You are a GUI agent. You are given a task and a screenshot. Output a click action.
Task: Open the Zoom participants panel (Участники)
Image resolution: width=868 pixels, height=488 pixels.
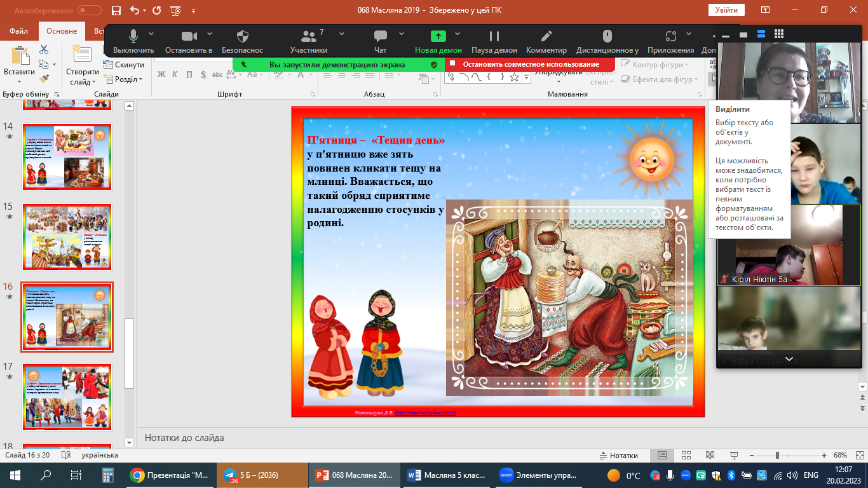[x=309, y=41]
